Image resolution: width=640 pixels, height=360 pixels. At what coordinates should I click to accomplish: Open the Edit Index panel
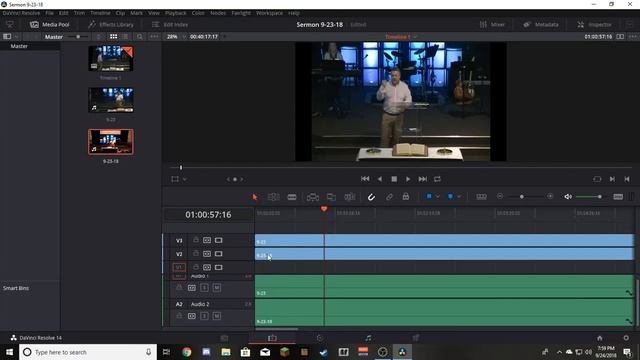click(x=170, y=24)
